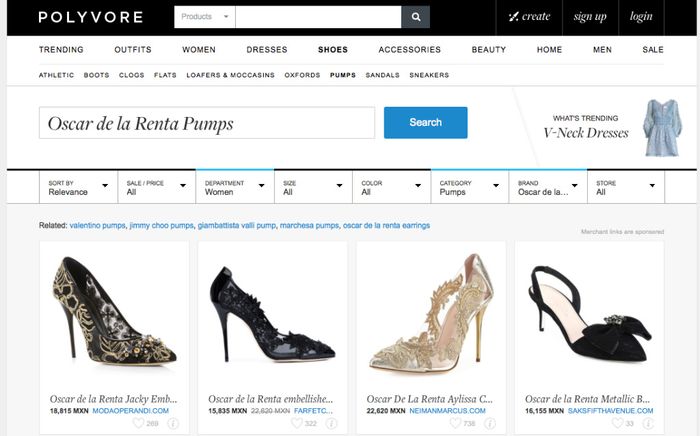
Task: Expand the Store filter dropdown
Action: click(626, 187)
